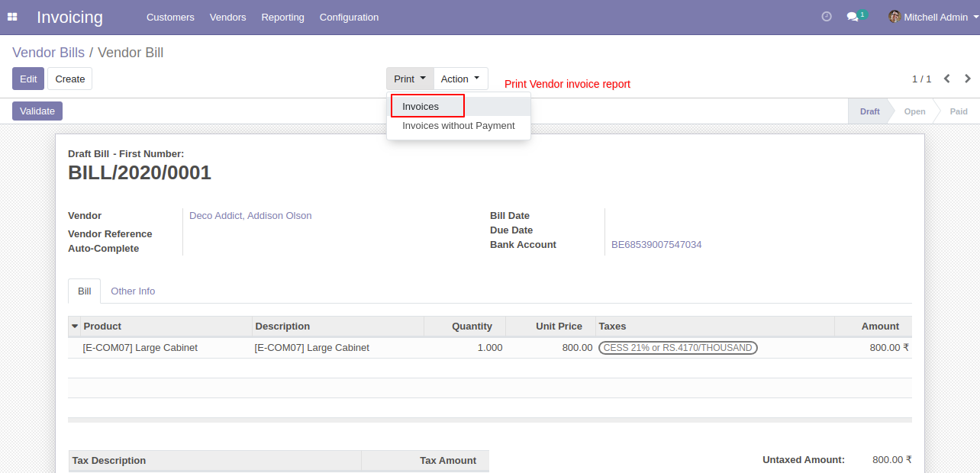The image size is (980, 473).
Task: Click the Tax Amount column header
Action: click(425, 461)
